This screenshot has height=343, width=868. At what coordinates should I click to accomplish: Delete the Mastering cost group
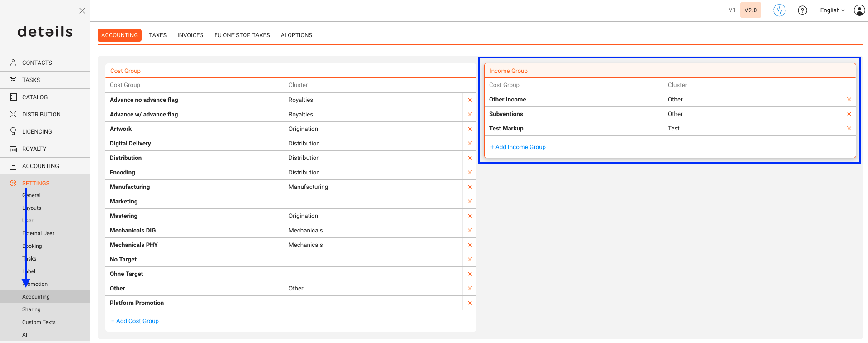[470, 216]
